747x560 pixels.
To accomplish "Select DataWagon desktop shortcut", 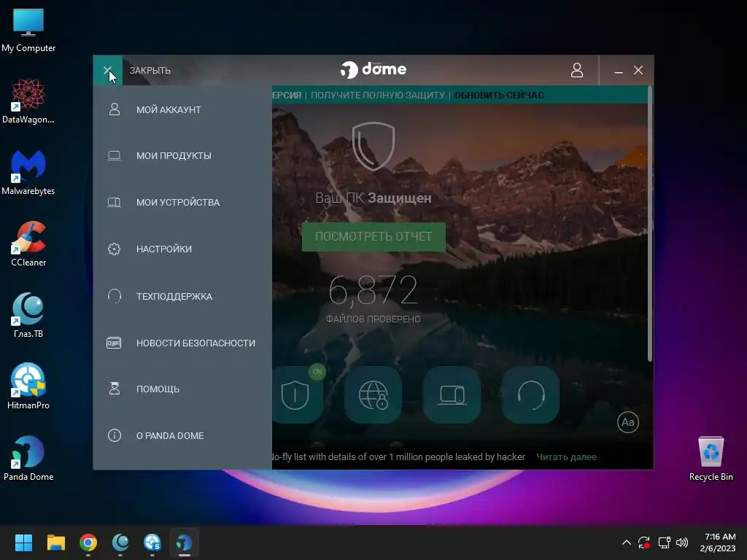I will pyautogui.click(x=28, y=101).
